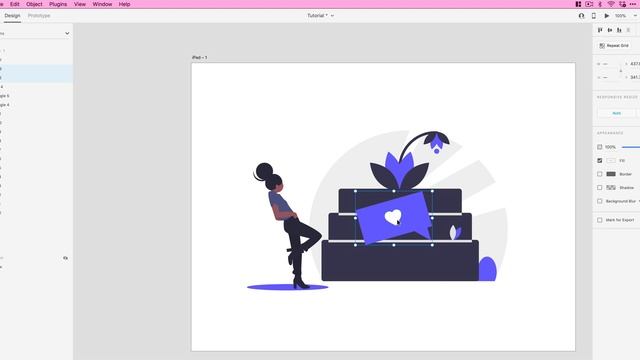The image size is (640, 360).
Task: Open the 100% zoom level field
Action: (620, 16)
